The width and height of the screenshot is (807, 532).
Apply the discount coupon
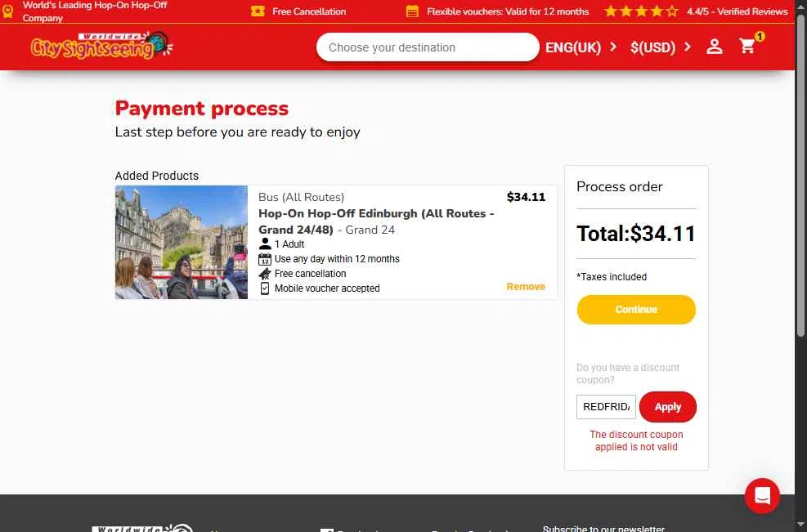click(667, 407)
